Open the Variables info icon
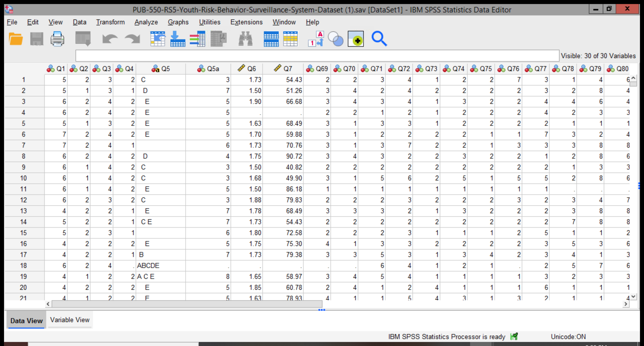This screenshot has width=644, height=346. (197, 39)
